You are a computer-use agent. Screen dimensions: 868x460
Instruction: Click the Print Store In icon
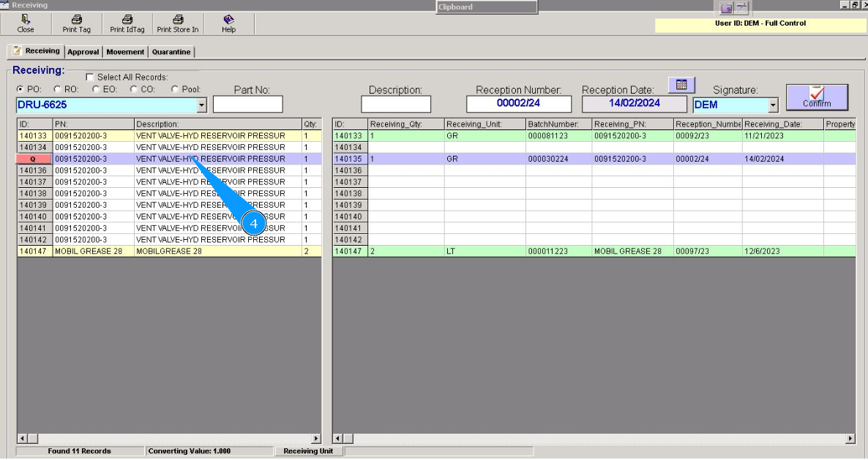177,20
